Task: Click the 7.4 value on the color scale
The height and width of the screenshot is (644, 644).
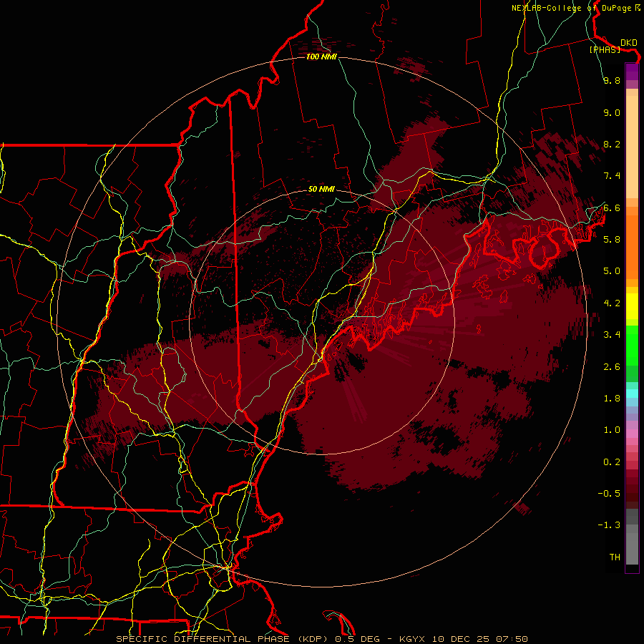Action: tap(612, 176)
